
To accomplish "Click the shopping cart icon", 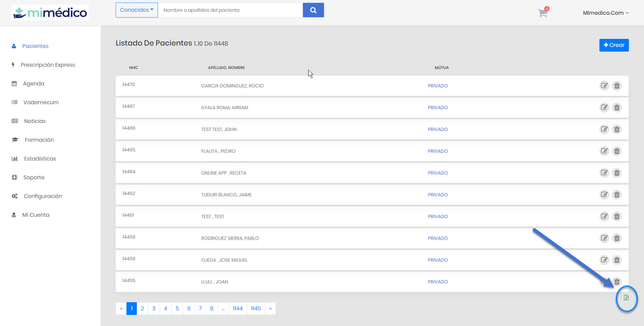I will (x=542, y=13).
